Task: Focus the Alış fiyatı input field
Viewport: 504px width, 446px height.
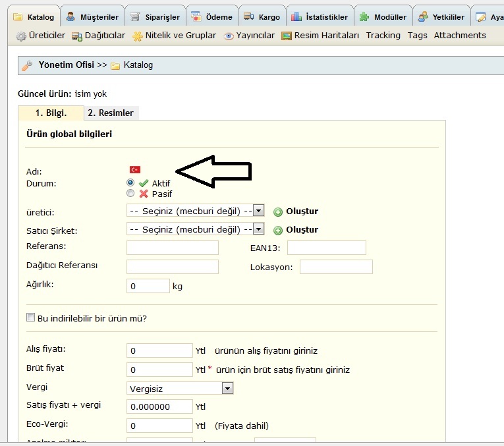Action: click(x=159, y=350)
